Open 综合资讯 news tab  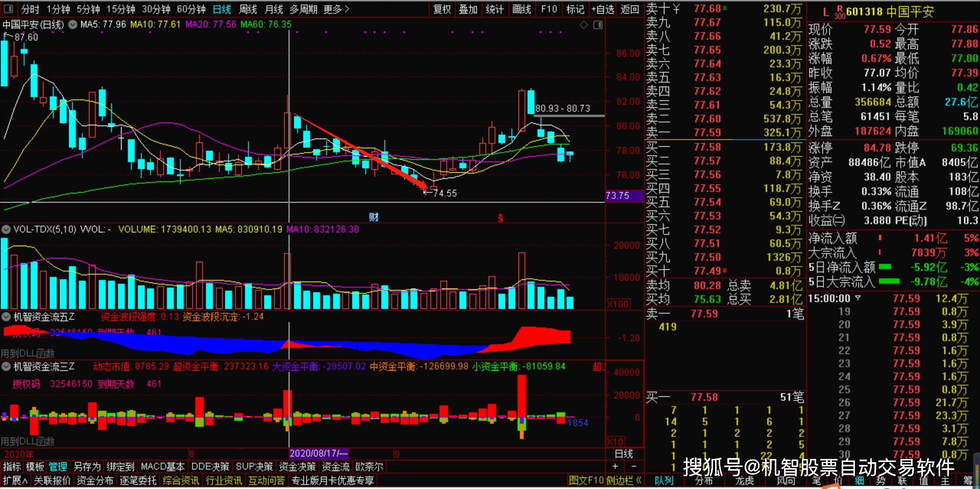181,480
